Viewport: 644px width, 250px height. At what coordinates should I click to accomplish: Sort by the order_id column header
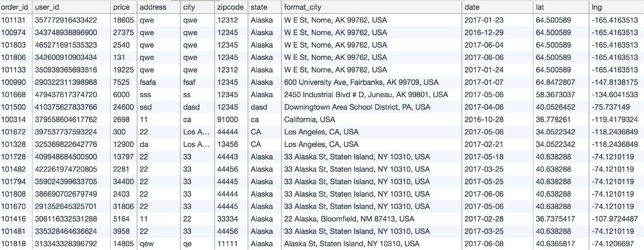click(x=16, y=8)
